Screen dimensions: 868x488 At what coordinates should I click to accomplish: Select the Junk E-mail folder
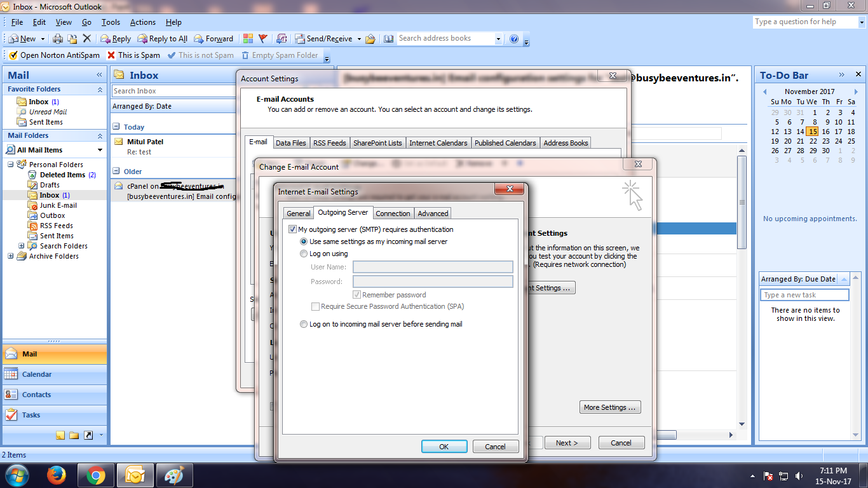click(58, 205)
